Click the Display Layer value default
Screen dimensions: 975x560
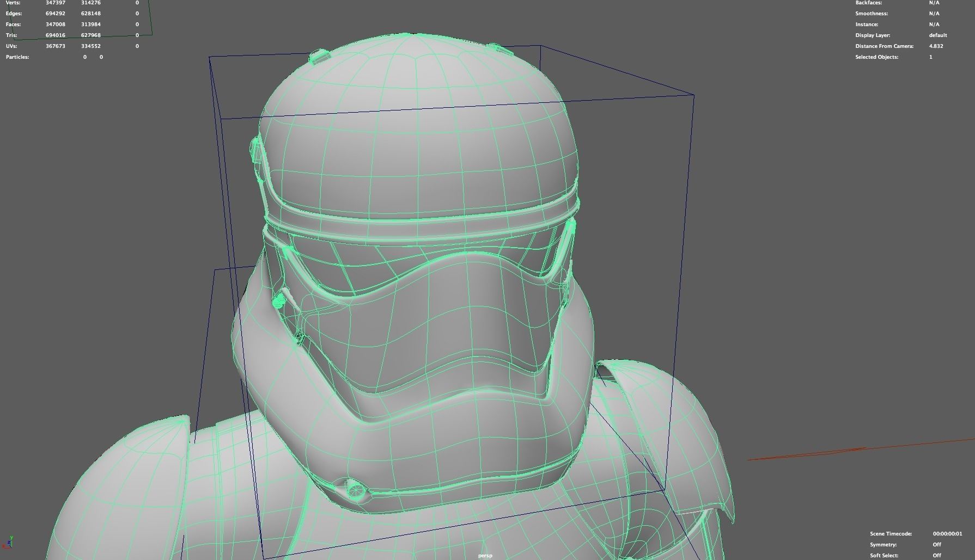[938, 35]
